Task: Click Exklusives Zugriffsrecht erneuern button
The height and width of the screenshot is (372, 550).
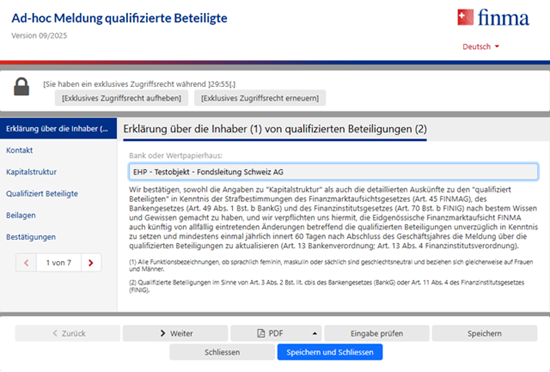Action: coord(260,98)
